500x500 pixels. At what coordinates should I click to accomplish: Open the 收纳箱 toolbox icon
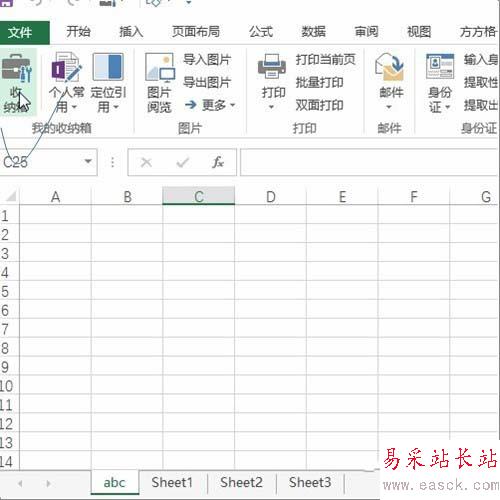pyautogui.click(x=17, y=68)
